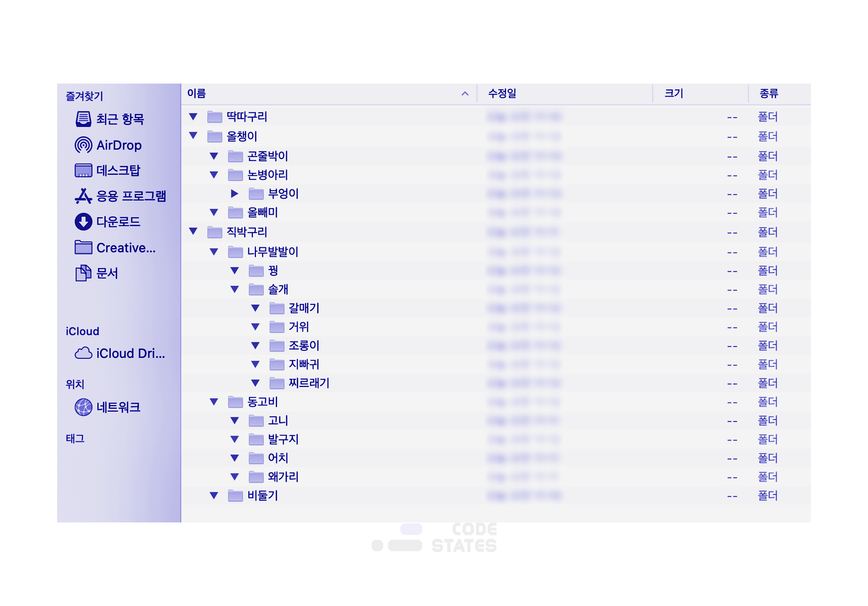Collapse the 나무발발이 disclosure triangle
The height and width of the screenshot is (606, 868).
(214, 252)
